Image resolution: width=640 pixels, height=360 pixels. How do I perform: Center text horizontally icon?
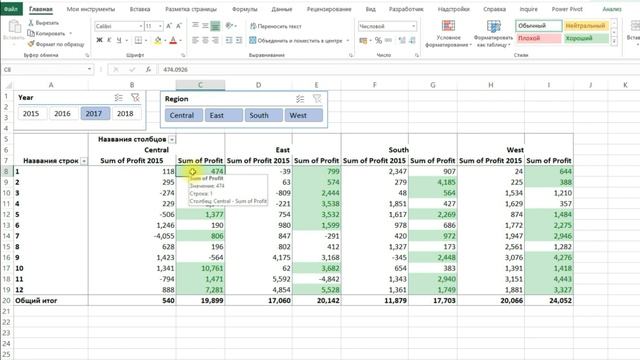click(x=205, y=40)
